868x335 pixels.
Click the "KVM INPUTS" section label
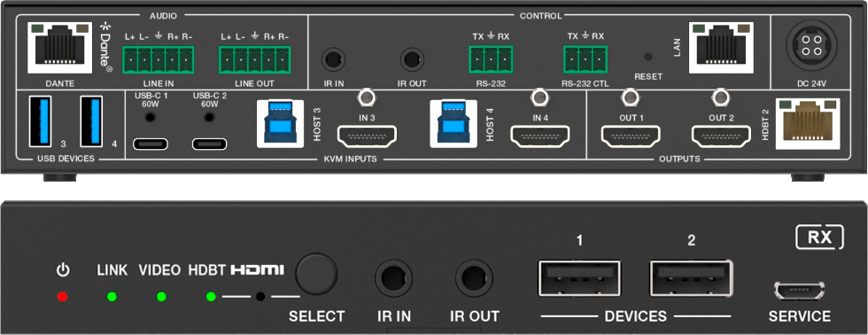coord(350,159)
